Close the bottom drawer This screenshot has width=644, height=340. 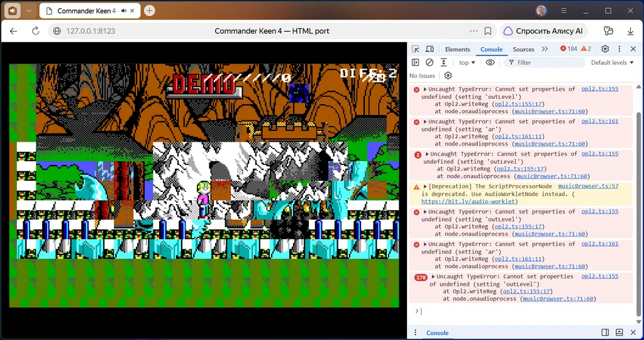[x=633, y=332]
